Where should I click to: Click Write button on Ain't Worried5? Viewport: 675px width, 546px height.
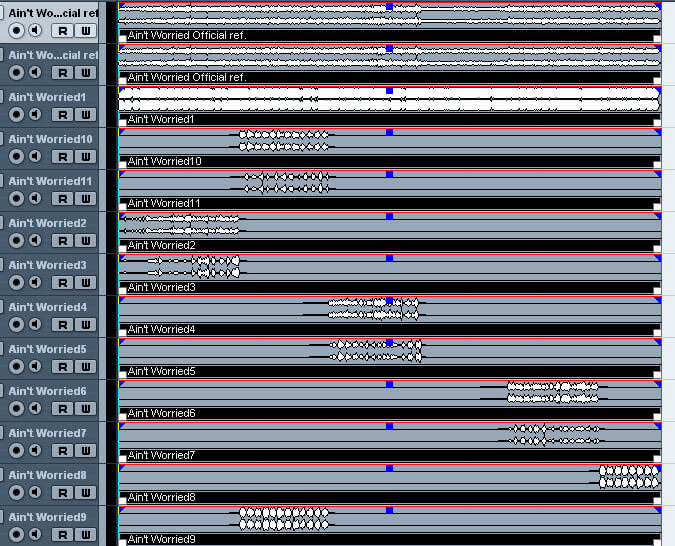pyautogui.click(x=86, y=366)
